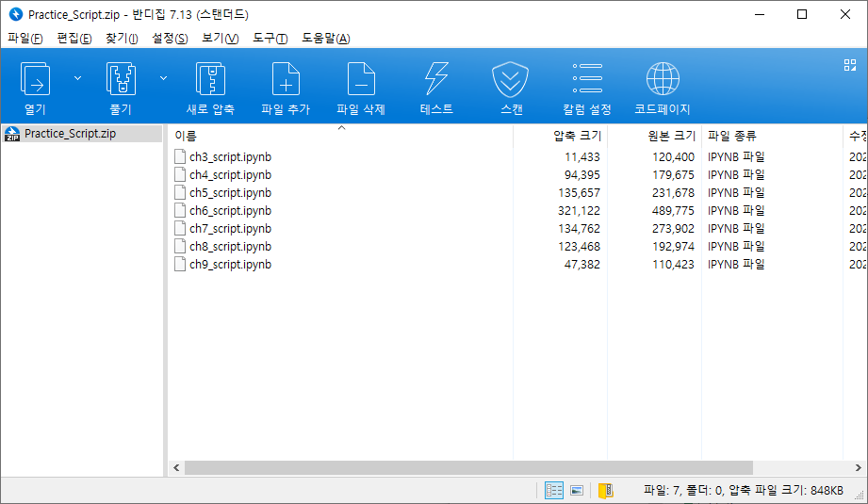This screenshot has width=868, height=504.
Task: Open the 보기(V) menu
Action: click(x=220, y=39)
